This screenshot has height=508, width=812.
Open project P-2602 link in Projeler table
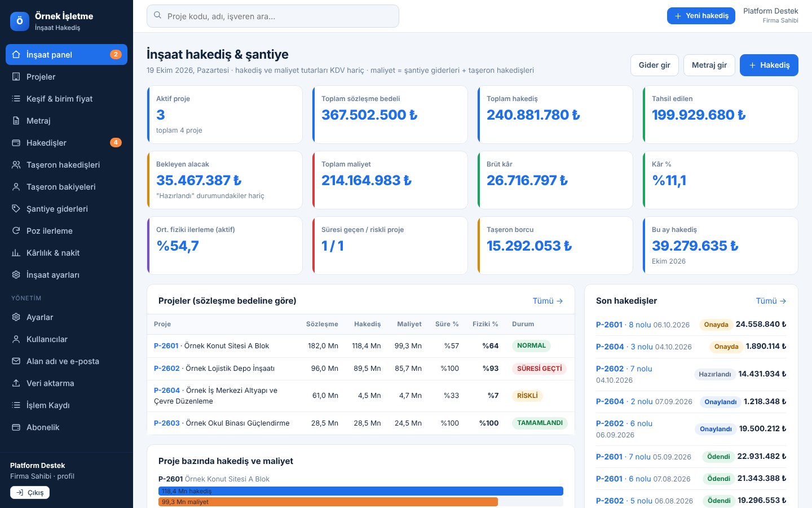[x=167, y=369]
